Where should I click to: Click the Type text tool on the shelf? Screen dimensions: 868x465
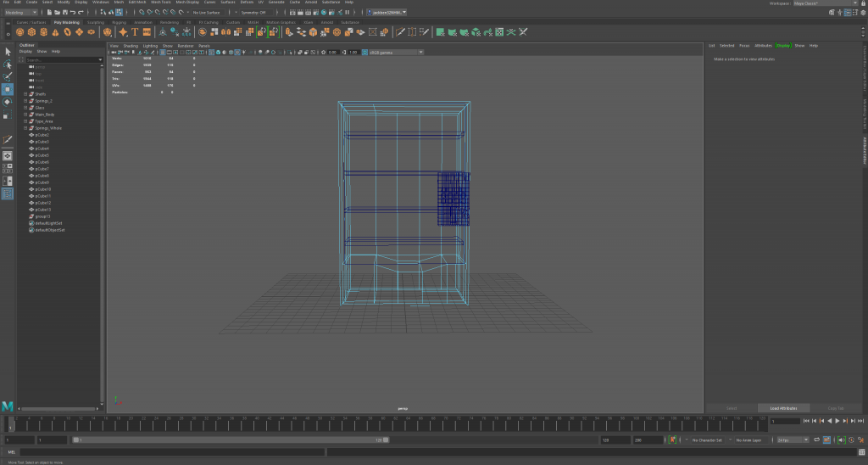(135, 32)
